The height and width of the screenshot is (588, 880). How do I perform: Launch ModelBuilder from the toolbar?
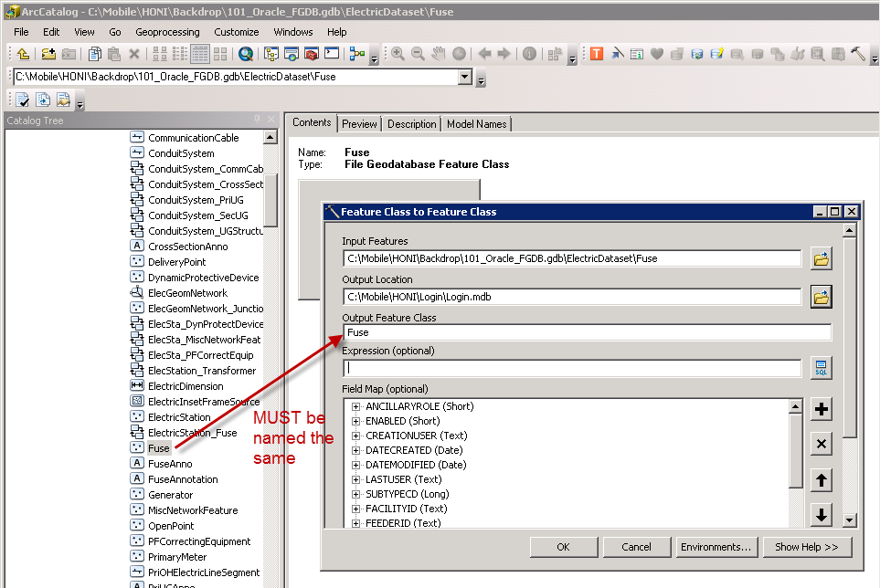(356, 54)
